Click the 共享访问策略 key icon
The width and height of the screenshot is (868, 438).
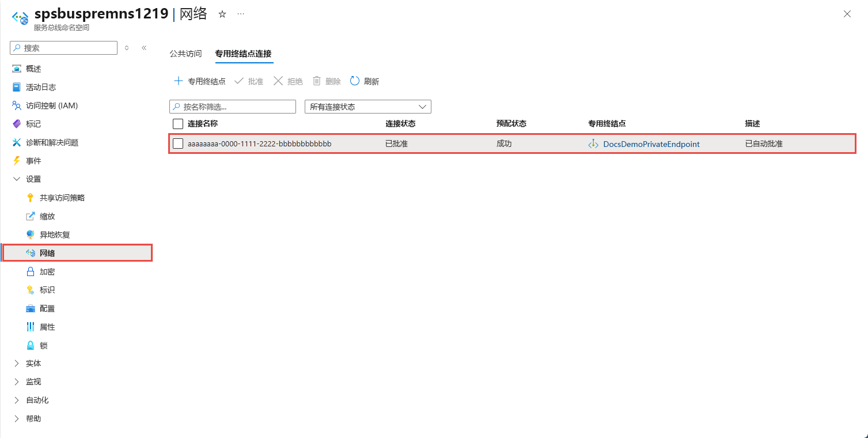point(31,198)
